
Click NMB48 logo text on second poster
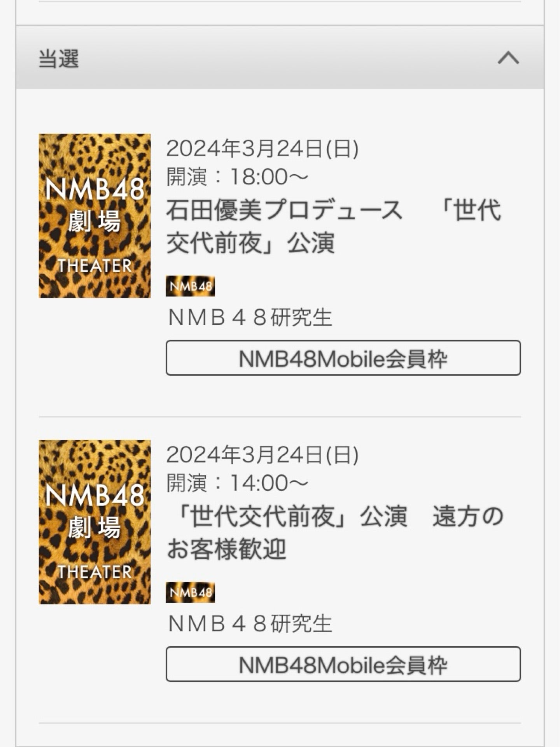(94, 496)
